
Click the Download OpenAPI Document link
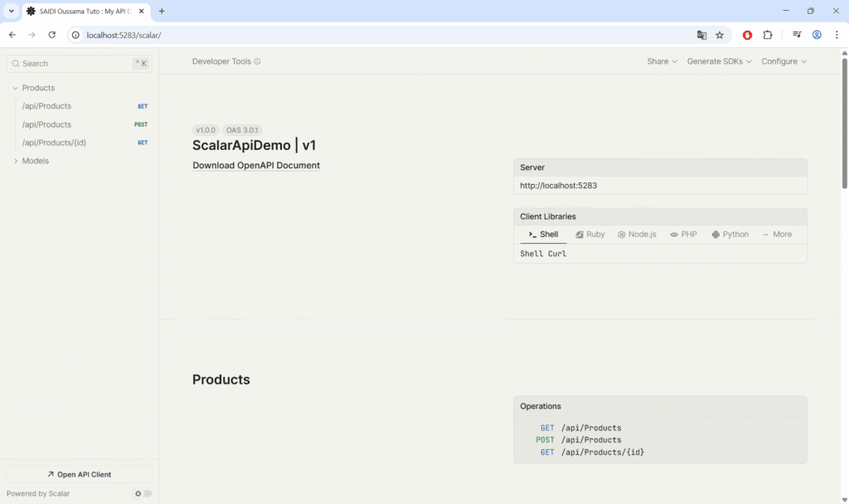click(256, 165)
